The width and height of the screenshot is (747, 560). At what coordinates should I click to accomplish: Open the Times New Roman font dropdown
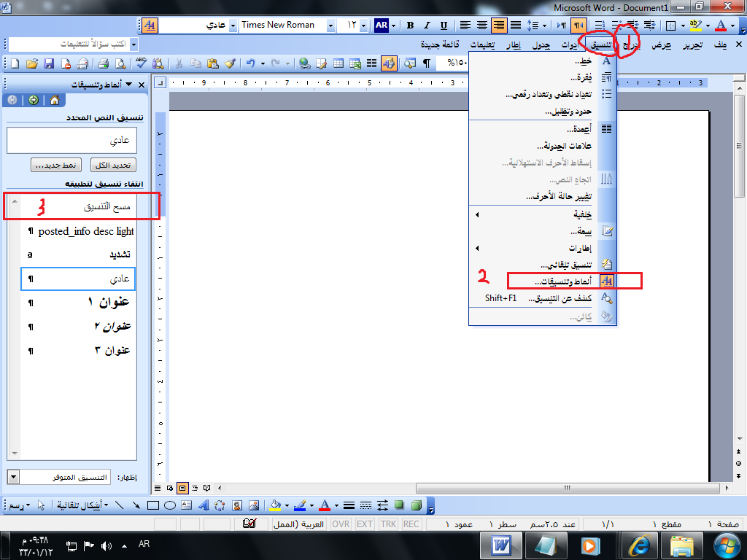[330, 26]
